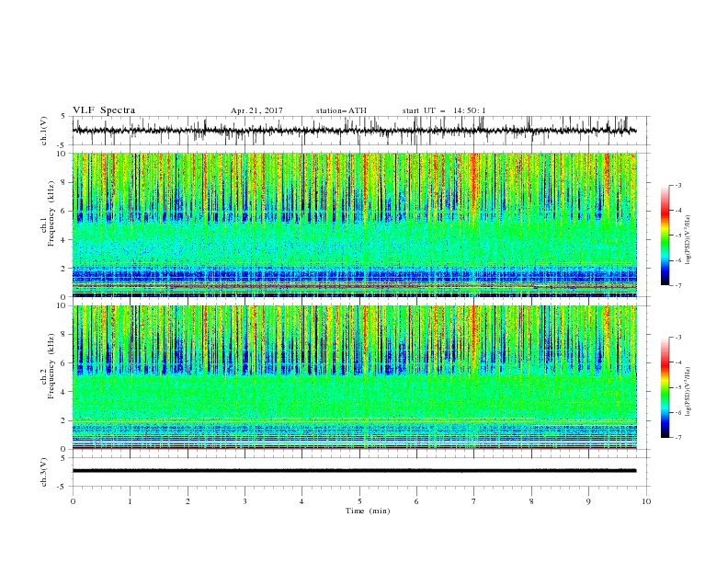Image resolution: width=728 pixels, height=563 pixels.
Task: Select the date text "Apr. 21, 2017"
Action: pos(256,110)
